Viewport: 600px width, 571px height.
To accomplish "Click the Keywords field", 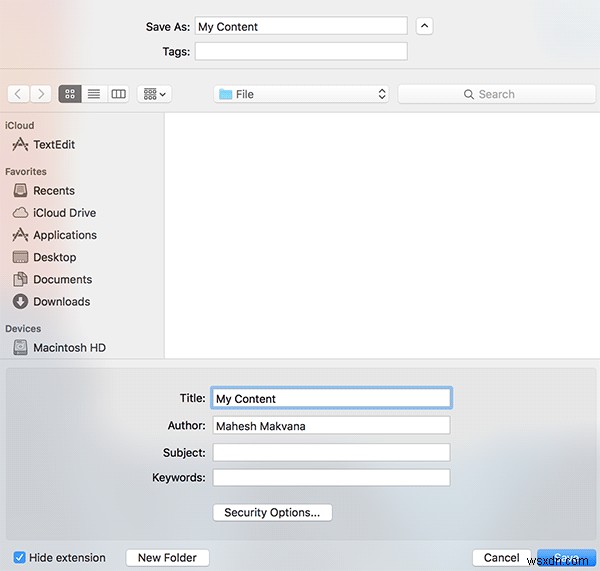I will click(331, 478).
